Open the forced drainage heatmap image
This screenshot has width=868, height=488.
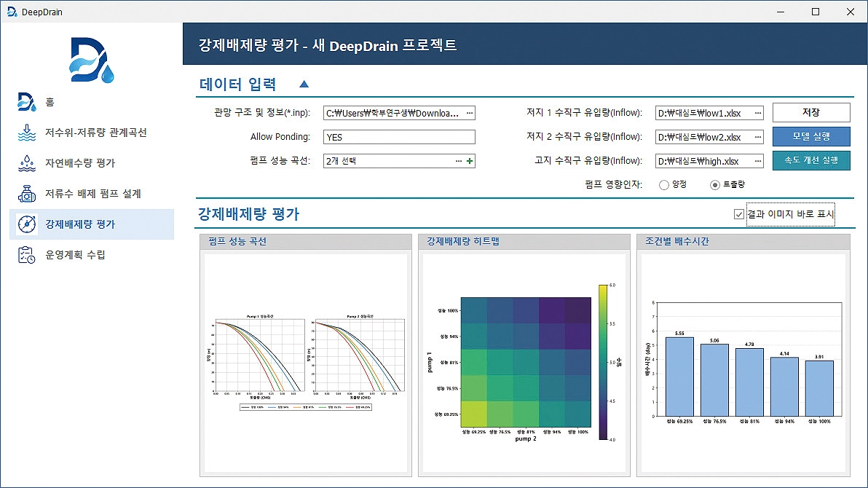[524, 363]
